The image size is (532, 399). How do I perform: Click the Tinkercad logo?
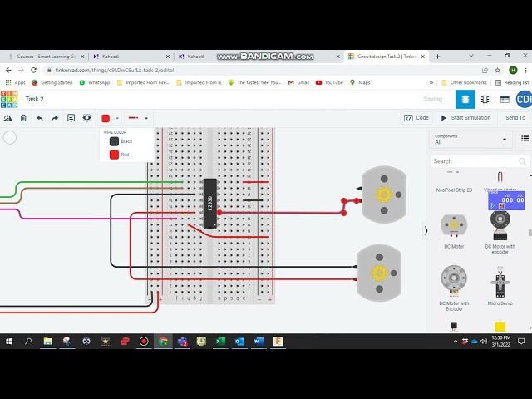tap(9, 100)
